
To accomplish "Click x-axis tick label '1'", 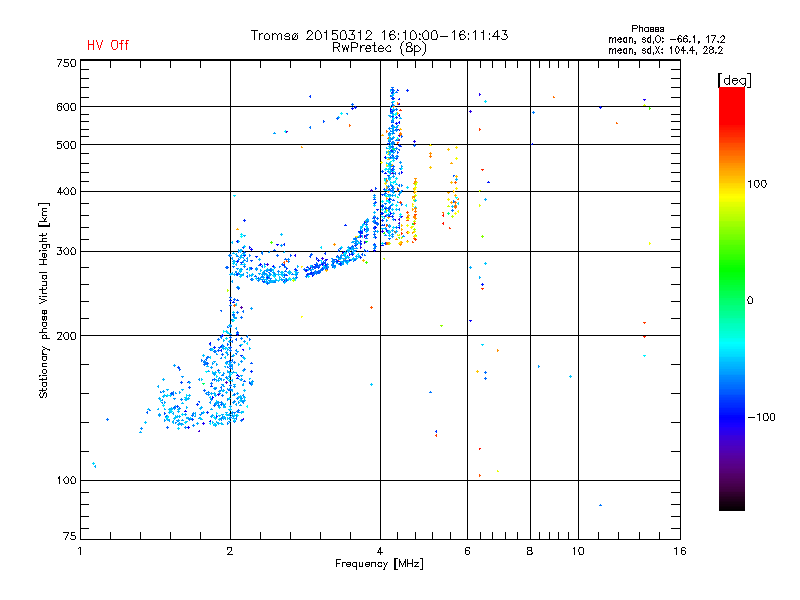I will 80,551.
